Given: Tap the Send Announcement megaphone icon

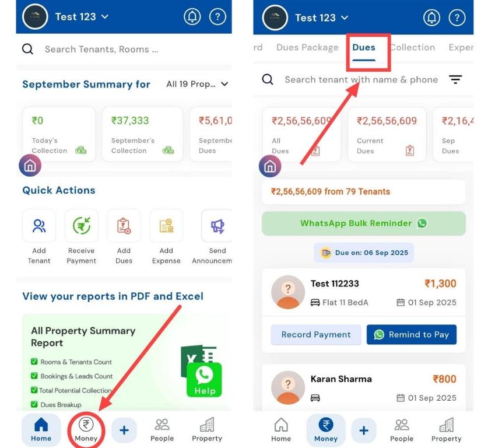Looking at the screenshot, I should click(x=217, y=226).
